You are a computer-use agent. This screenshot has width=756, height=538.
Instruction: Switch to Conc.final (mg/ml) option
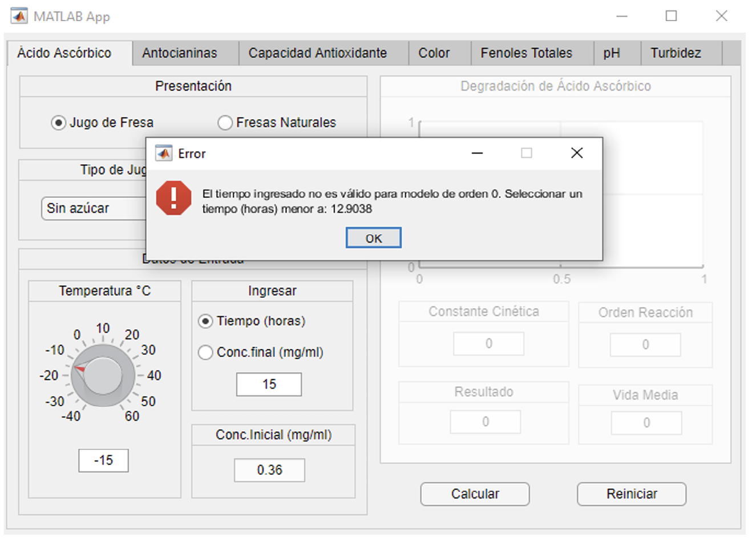[205, 353]
